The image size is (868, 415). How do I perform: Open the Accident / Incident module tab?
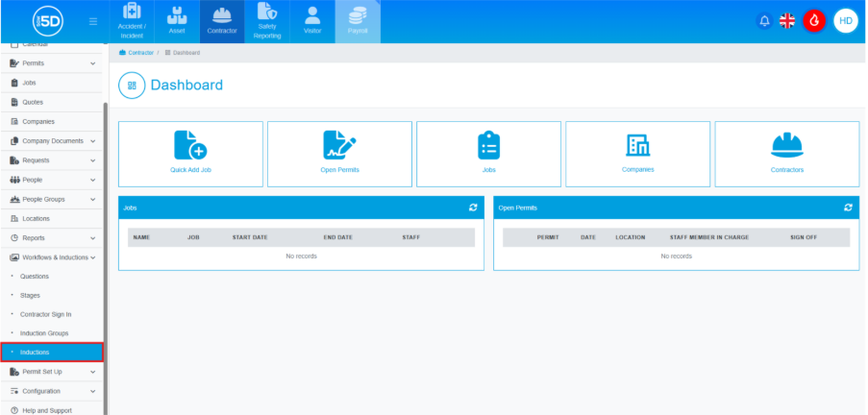coord(131,21)
